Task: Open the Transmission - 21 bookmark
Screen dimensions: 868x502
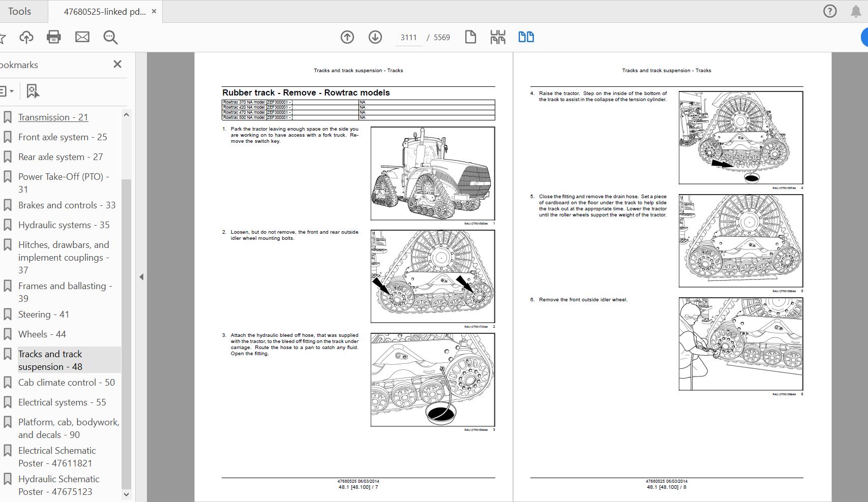Action: click(x=53, y=117)
